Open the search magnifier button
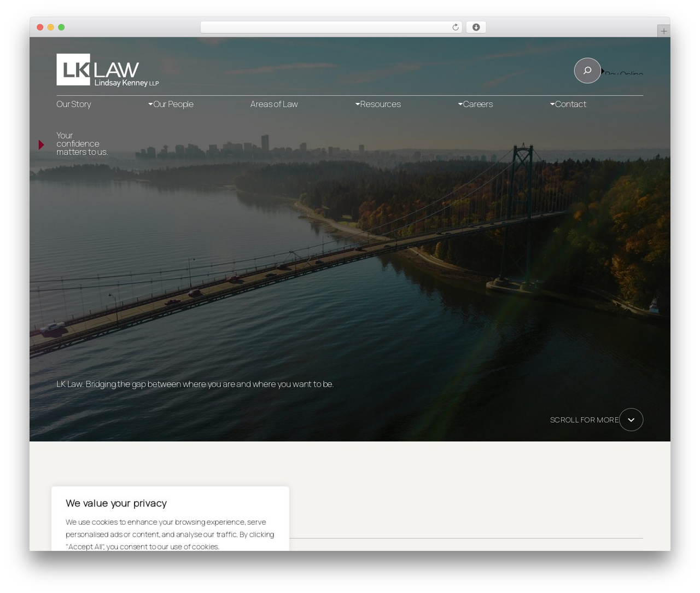700x593 pixels. tap(587, 71)
